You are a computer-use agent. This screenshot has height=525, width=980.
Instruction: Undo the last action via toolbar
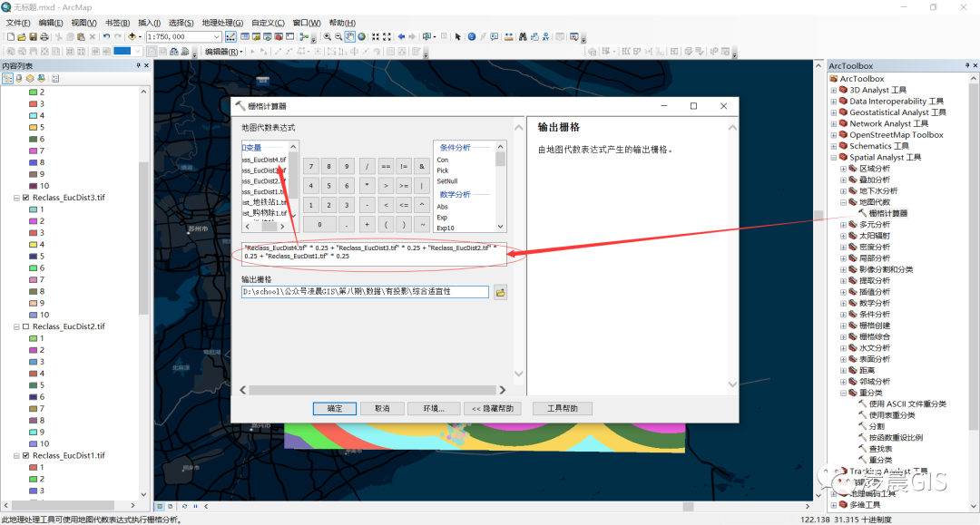point(106,37)
